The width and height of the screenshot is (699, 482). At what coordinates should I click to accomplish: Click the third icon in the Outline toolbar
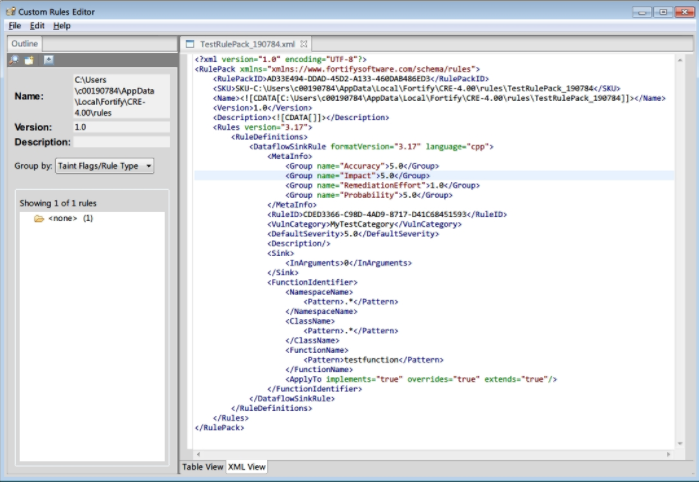coord(47,60)
